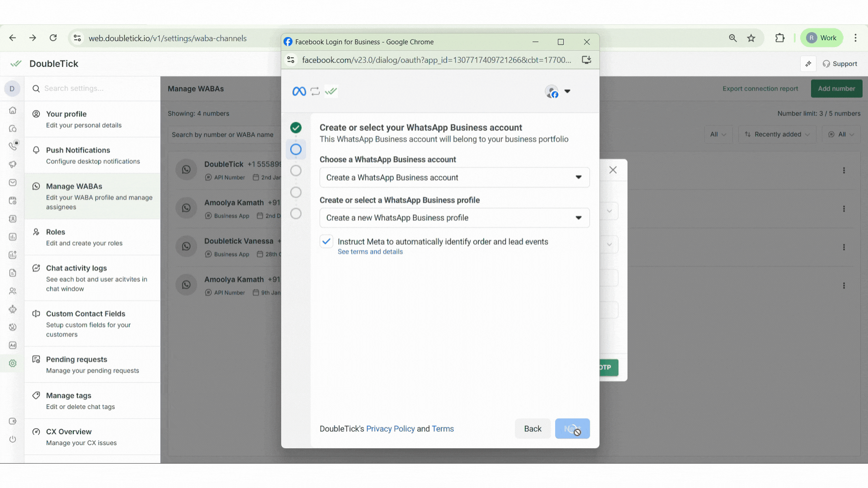The image size is (868, 488).
Task: Click the home icon in the left sidebar
Action: [13, 110]
